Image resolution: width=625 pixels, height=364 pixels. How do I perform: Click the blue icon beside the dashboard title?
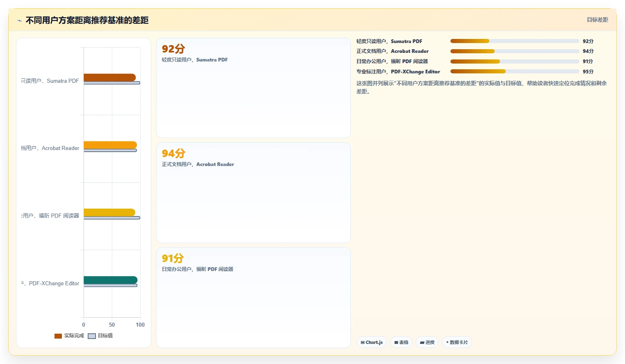click(x=19, y=20)
